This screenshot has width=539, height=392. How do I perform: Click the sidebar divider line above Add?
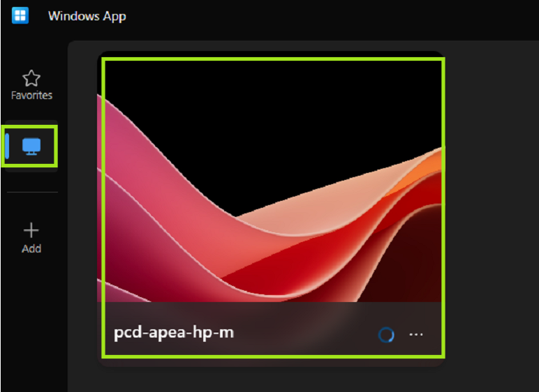coord(31,192)
